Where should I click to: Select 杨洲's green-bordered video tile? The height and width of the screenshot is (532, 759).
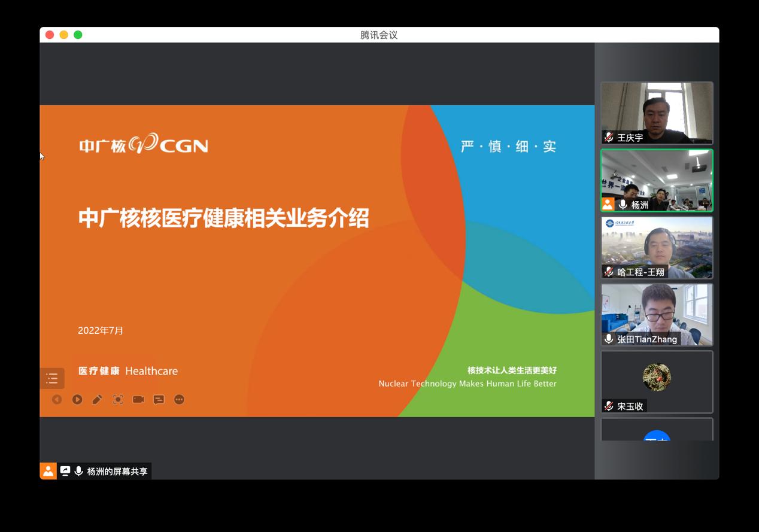click(x=657, y=180)
